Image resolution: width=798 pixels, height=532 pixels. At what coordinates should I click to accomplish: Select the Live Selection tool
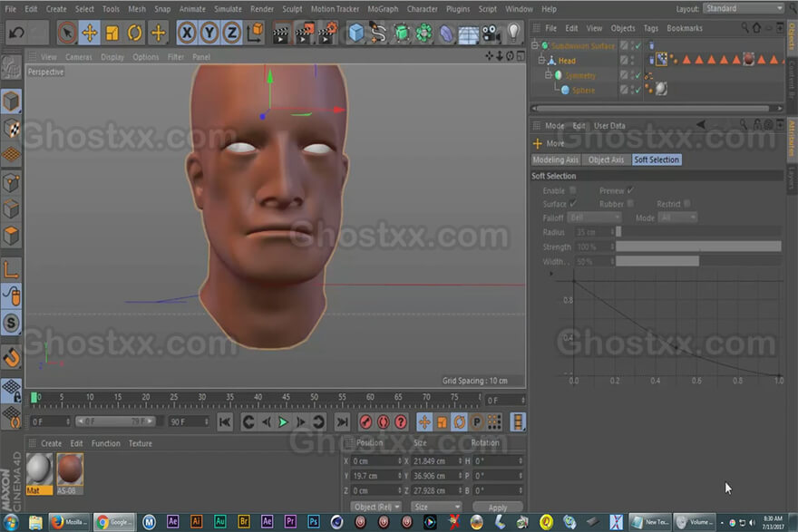67,33
